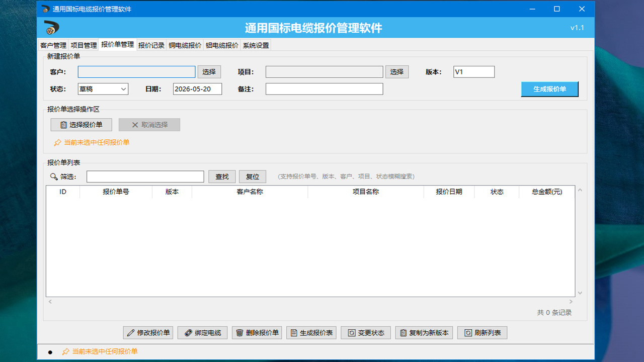
Task: Go to the 报价记录 tab
Action: [x=151, y=45]
